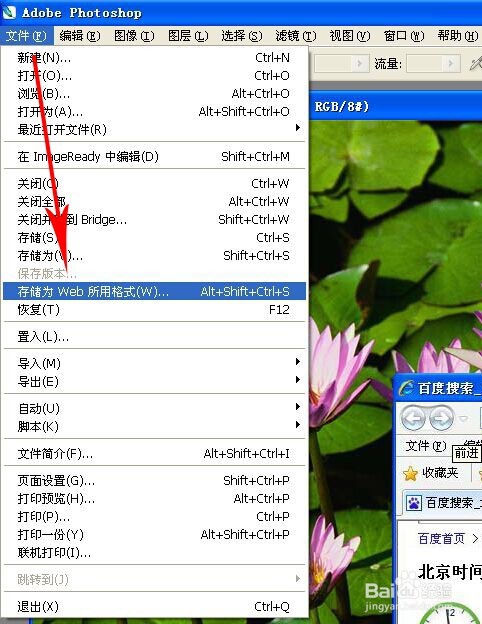Select 浏览(B)... menu entry

[x=154, y=94]
